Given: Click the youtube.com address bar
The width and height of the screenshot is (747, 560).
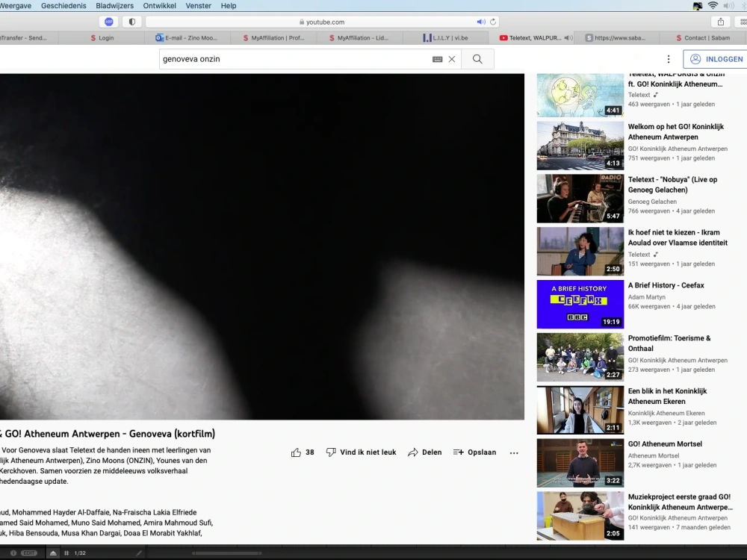Looking at the screenshot, I should pos(322,22).
